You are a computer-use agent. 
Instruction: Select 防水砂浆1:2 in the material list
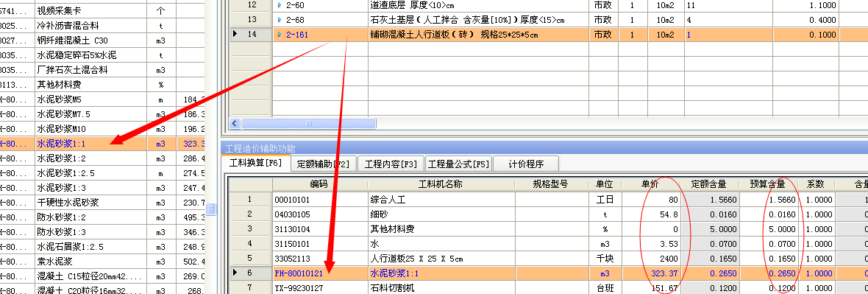tap(61, 217)
